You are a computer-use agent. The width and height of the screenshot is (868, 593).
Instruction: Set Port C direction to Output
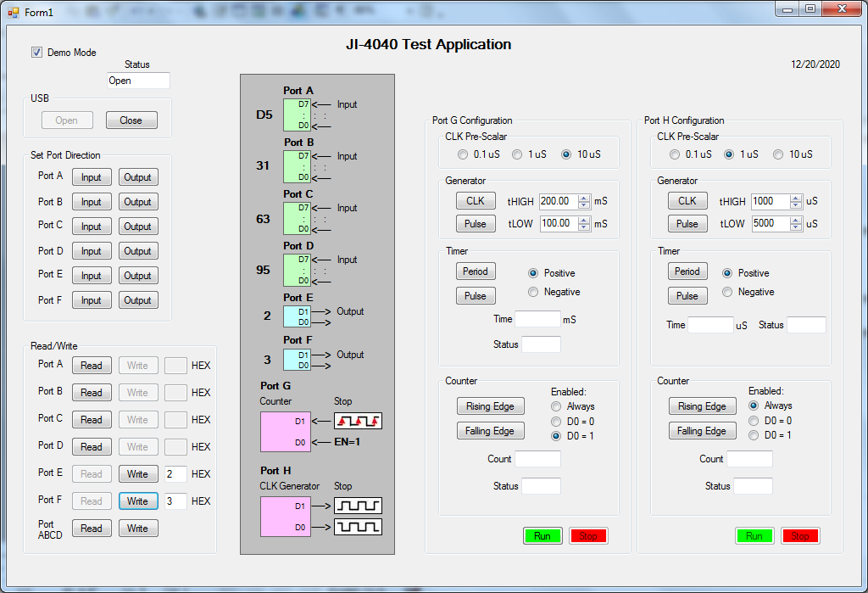(137, 227)
